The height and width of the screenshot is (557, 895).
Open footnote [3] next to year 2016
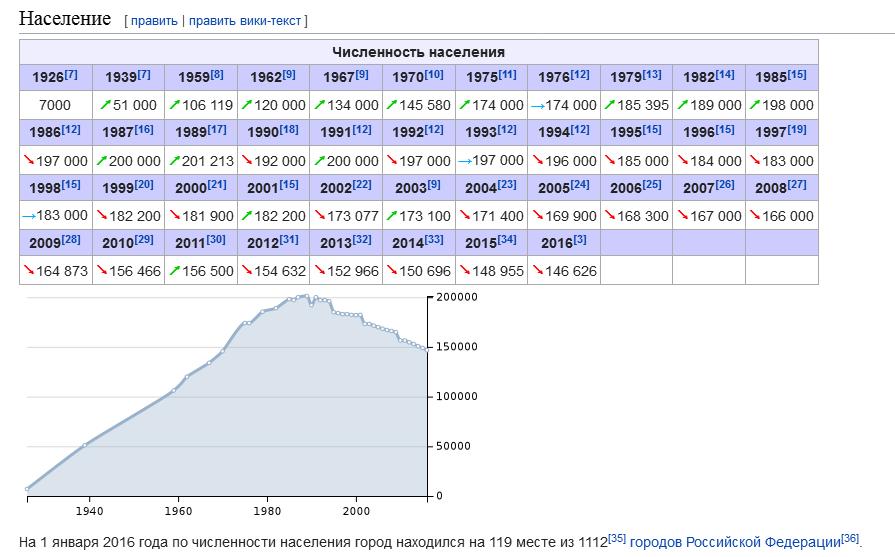tap(580, 239)
